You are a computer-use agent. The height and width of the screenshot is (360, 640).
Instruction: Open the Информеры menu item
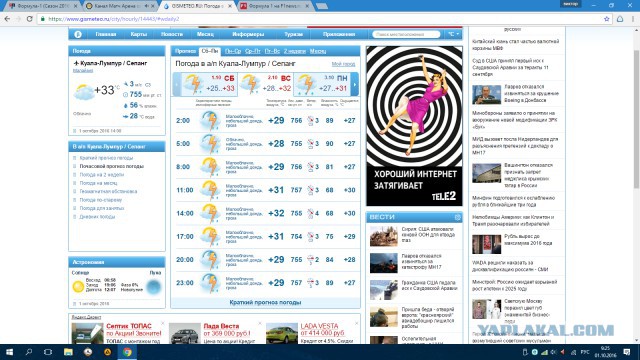248,34
